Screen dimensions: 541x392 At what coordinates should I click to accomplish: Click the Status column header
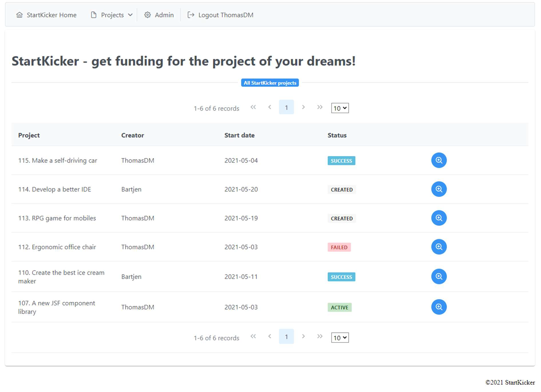pyautogui.click(x=337, y=135)
